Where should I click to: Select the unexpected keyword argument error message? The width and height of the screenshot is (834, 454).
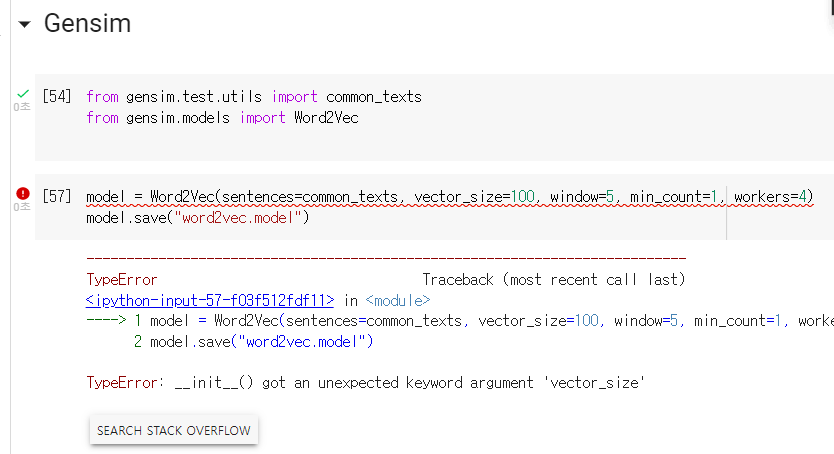tap(365, 383)
